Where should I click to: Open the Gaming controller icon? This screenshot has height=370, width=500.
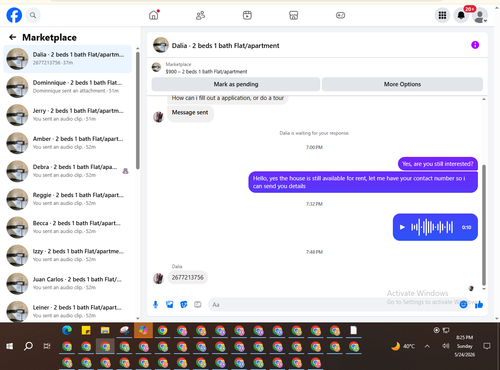coord(340,15)
